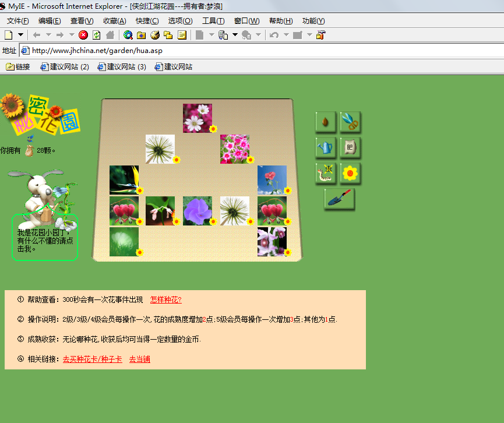The width and height of the screenshot is (504, 423).
Task: Select the seed planting tool
Action: coord(325,122)
